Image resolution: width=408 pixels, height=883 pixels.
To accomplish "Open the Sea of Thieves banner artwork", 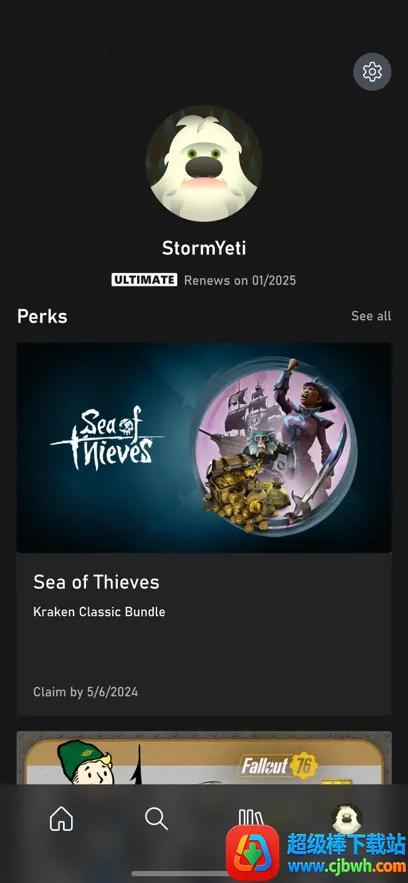I will [x=204, y=448].
